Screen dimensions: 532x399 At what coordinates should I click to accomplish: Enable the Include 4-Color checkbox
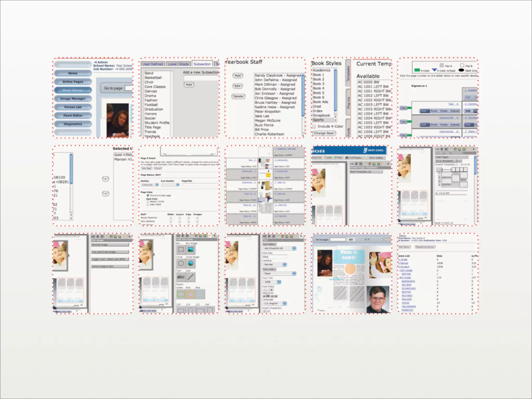[x=314, y=127]
